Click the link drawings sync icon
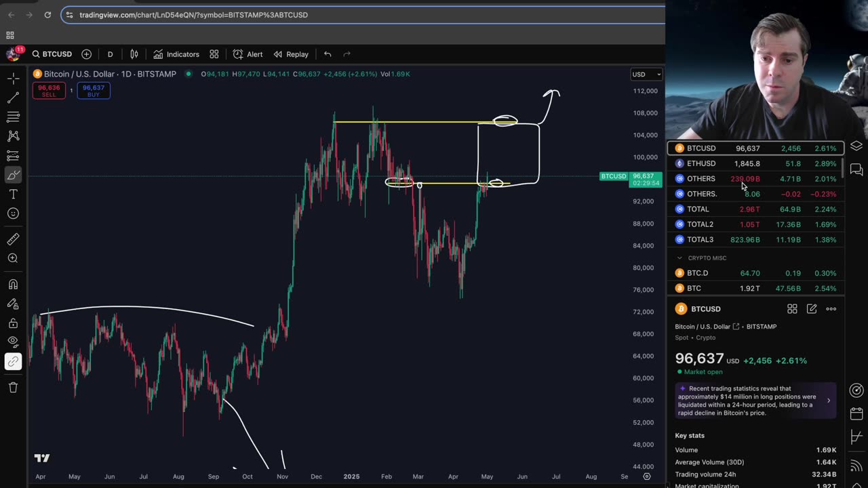 [x=13, y=362]
